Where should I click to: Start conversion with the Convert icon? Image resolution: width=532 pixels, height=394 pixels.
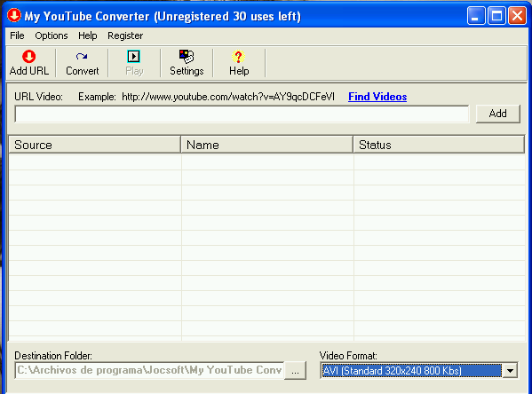(x=82, y=56)
